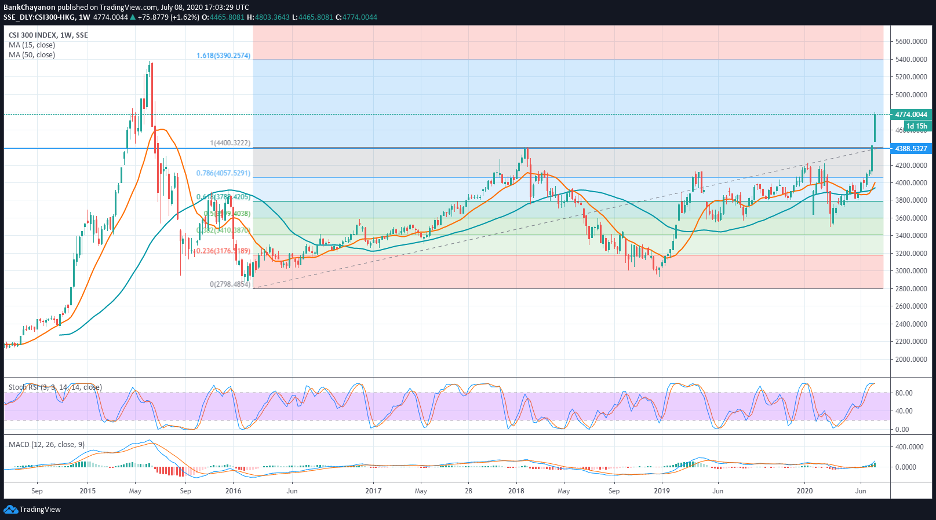
Task: Click the Stoch RSI indicator label
Action: coord(52,385)
